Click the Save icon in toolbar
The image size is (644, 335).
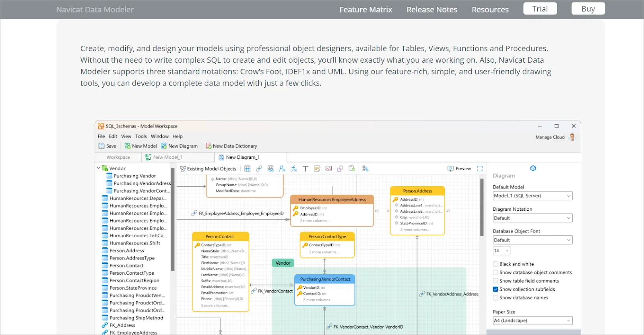(x=101, y=146)
